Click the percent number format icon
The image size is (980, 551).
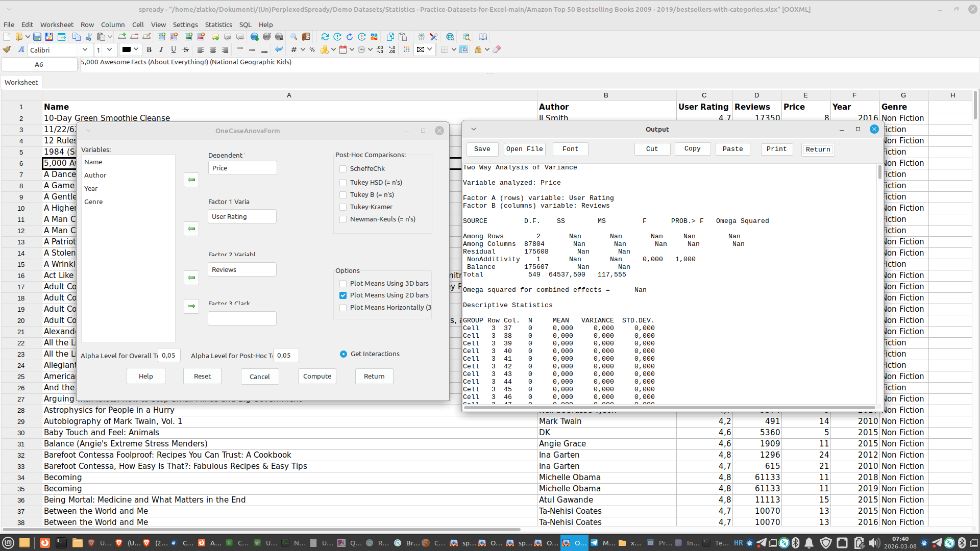(312, 49)
